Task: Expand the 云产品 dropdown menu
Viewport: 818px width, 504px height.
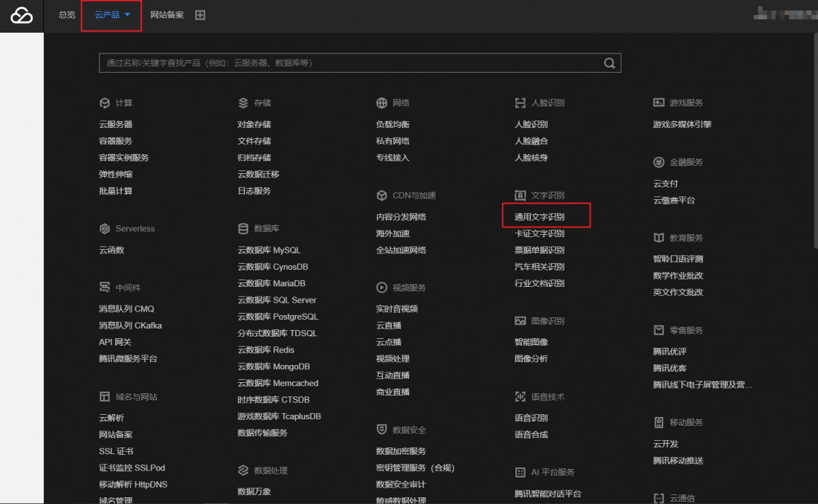Action: tap(112, 15)
